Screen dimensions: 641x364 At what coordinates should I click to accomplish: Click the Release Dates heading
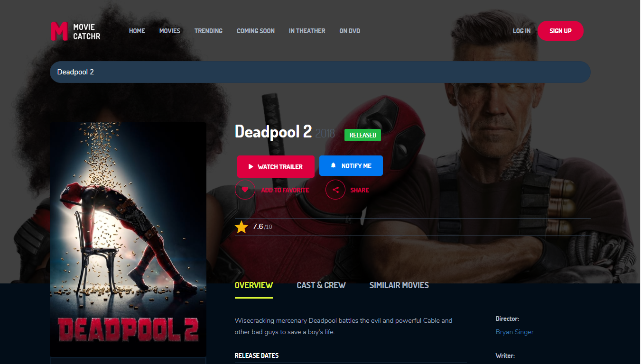[257, 355]
